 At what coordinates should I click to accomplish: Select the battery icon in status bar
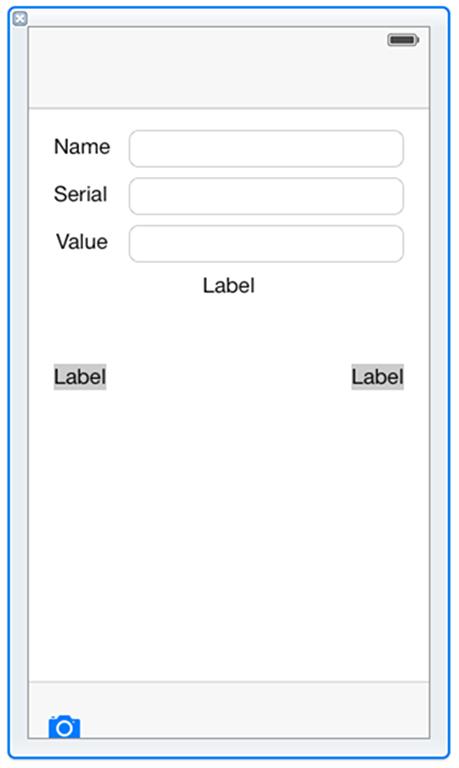click(403, 40)
